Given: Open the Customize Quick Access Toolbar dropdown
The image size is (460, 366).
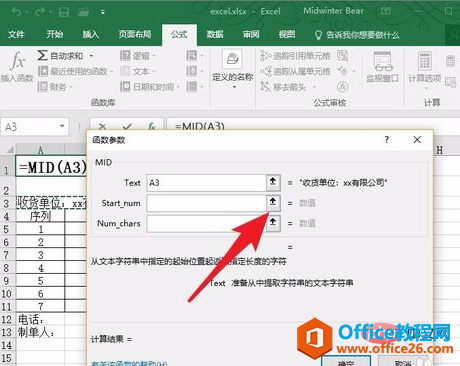Looking at the screenshot, I should click(103, 12).
